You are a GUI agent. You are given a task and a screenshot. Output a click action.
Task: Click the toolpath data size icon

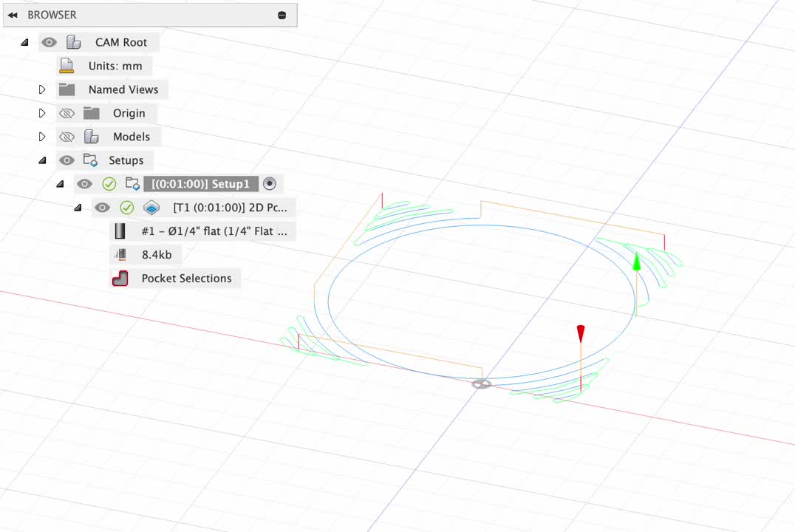pos(120,255)
